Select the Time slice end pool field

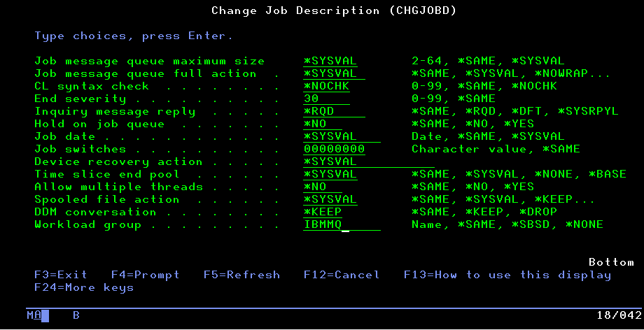(330, 174)
